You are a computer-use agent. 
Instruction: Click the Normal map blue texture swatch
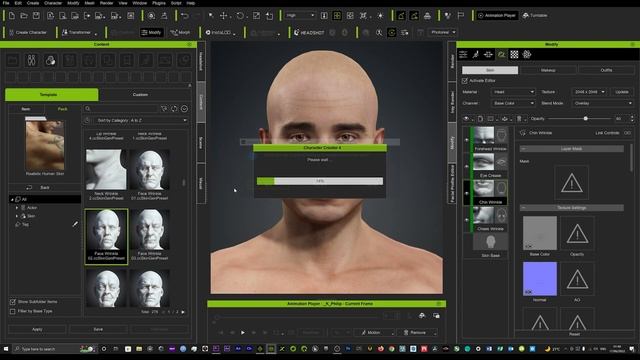[540, 279]
